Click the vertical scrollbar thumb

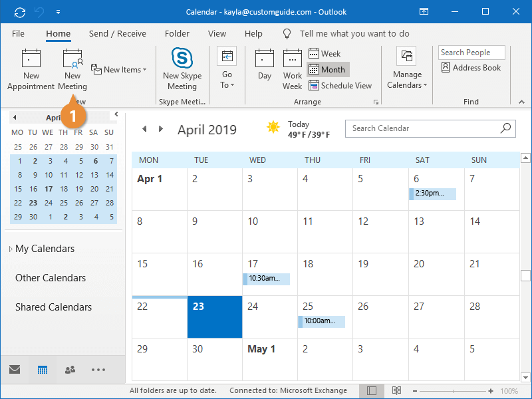pos(525,275)
